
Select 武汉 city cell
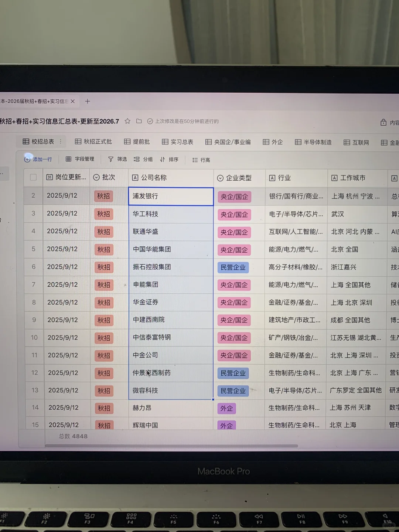click(x=357, y=214)
